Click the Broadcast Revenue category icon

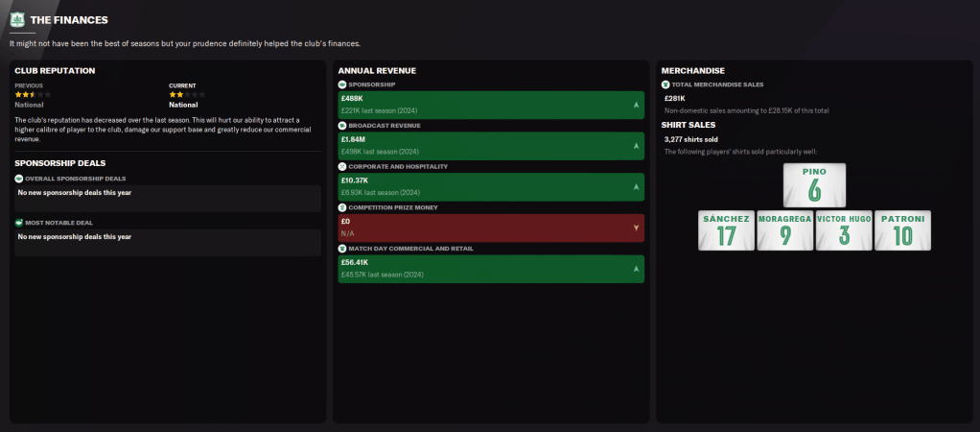click(x=342, y=126)
